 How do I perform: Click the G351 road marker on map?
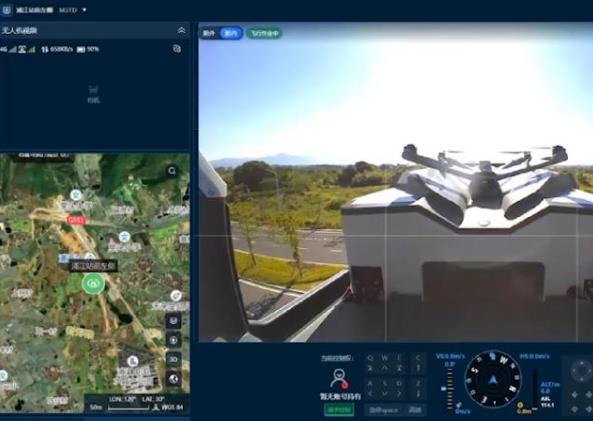76,220
